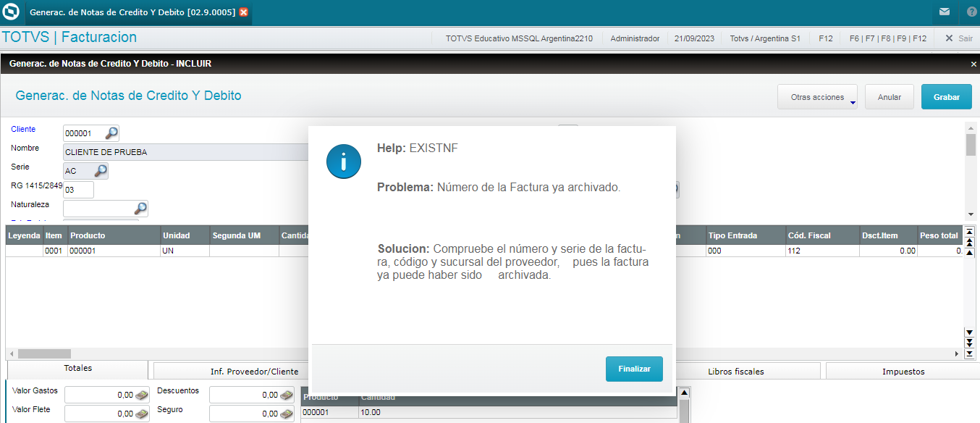
Task: Click the Descuentos amount field
Action: [x=245, y=395]
